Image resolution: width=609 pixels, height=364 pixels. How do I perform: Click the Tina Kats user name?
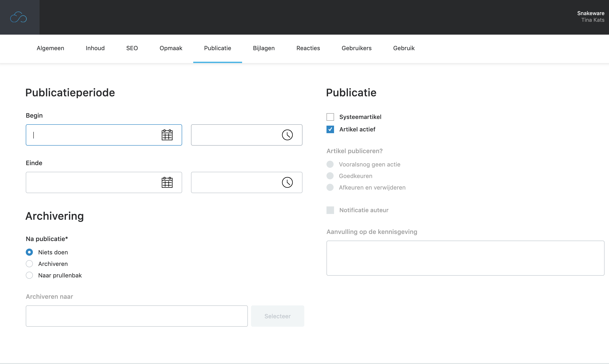(x=593, y=20)
